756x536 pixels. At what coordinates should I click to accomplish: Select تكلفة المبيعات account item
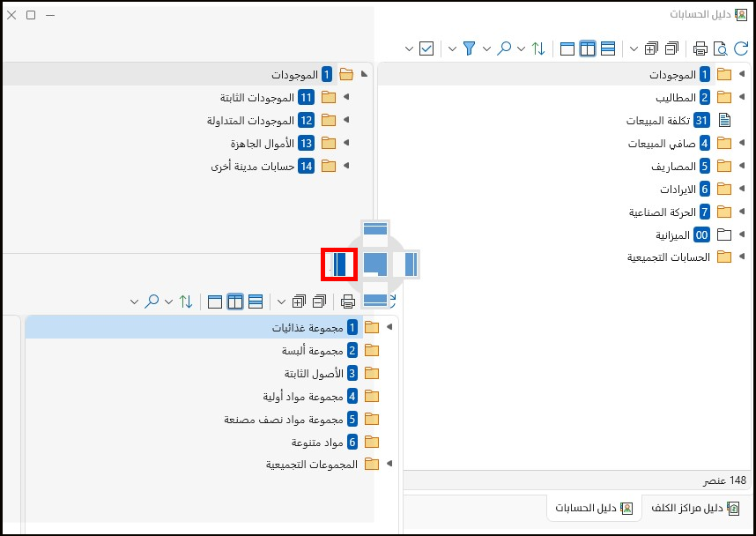658,120
